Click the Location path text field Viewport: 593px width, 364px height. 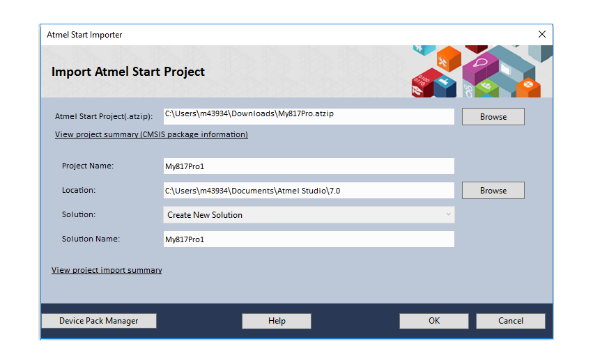(308, 191)
